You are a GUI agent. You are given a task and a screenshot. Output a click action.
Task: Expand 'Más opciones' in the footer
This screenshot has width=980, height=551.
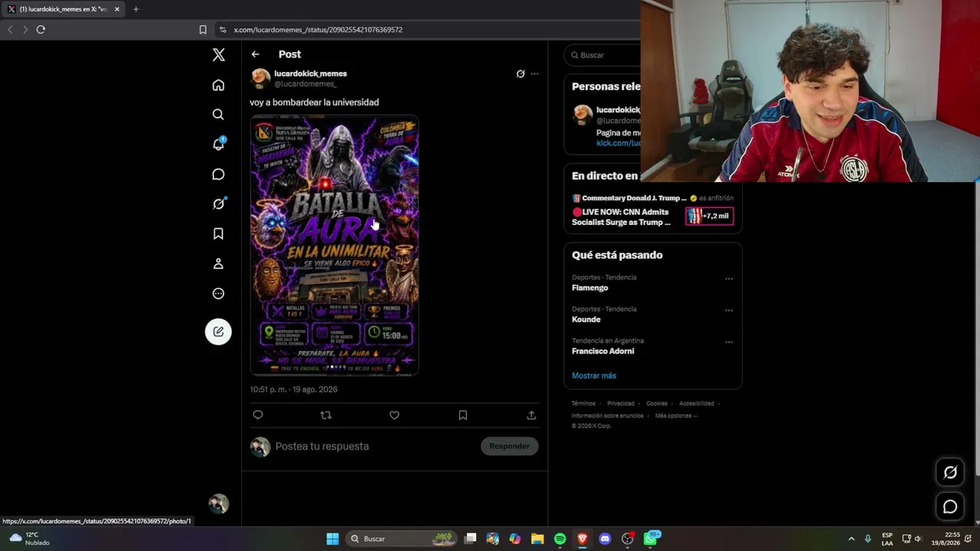pyautogui.click(x=676, y=416)
